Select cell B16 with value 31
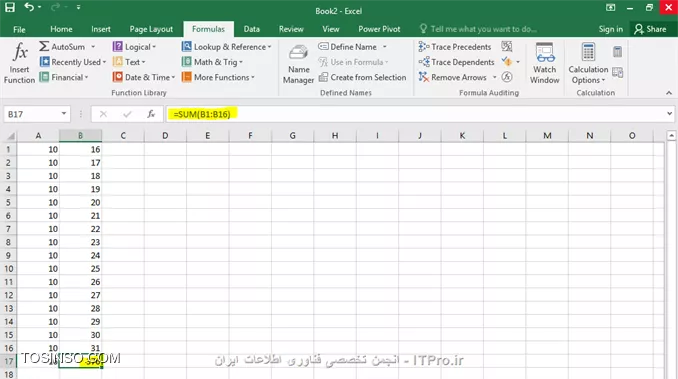Image resolution: width=678 pixels, height=379 pixels. (80, 348)
